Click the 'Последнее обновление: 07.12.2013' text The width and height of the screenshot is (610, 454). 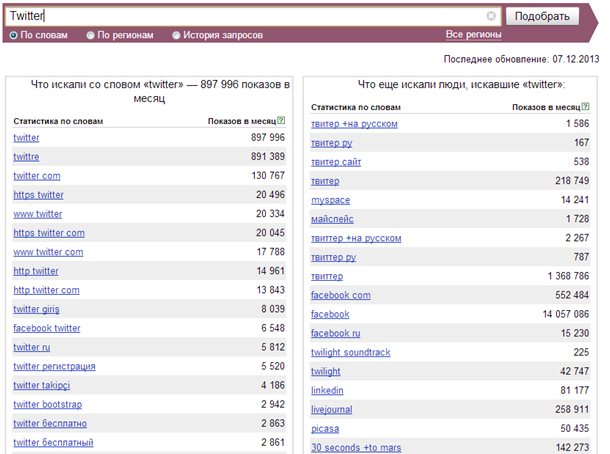[521, 60]
